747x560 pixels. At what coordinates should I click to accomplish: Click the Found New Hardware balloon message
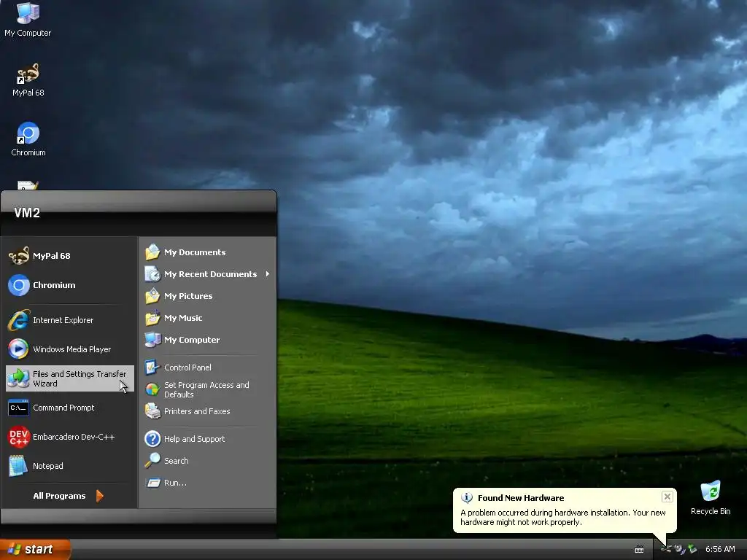point(562,518)
